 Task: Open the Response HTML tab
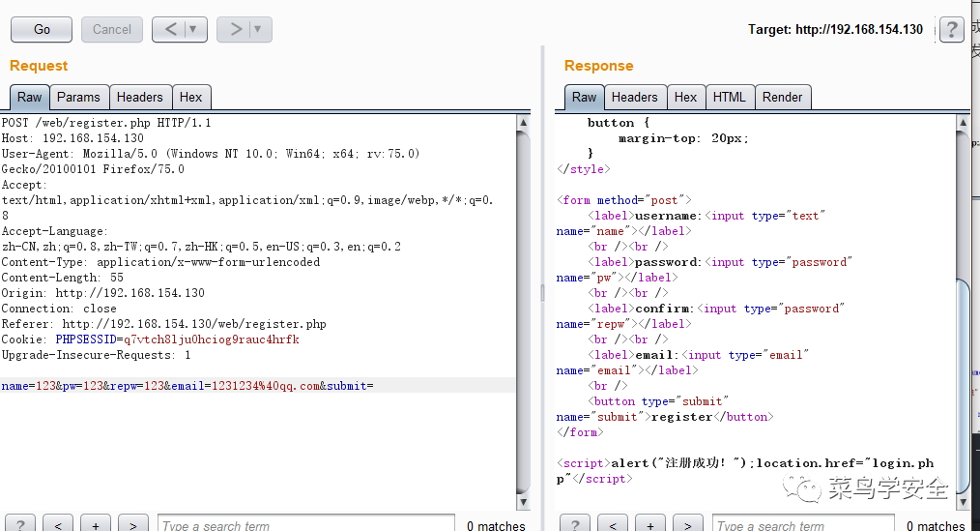pyautogui.click(x=729, y=98)
